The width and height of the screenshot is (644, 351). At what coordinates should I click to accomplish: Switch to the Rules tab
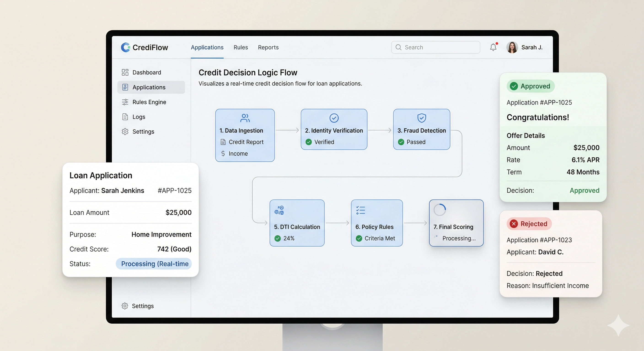(x=241, y=48)
